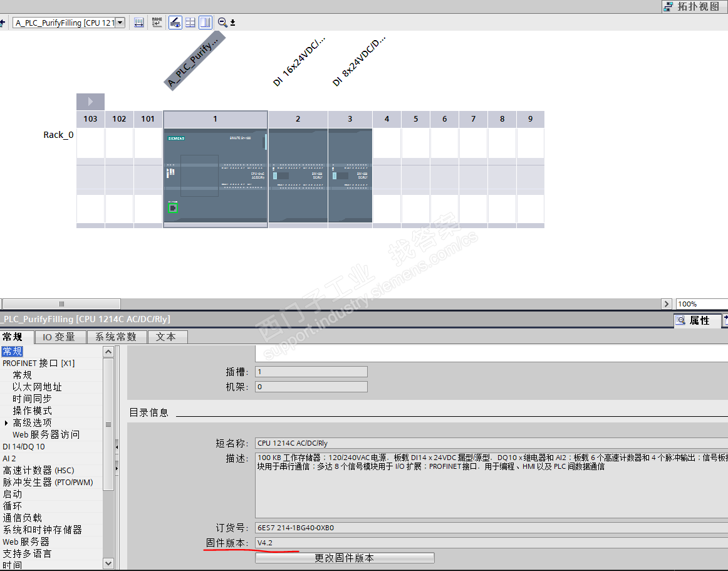Click the 订货号 6ES7 214-1BG40-0XB0 field
Image resolution: width=728 pixels, height=571 pixels.
[x=491, y=528]
